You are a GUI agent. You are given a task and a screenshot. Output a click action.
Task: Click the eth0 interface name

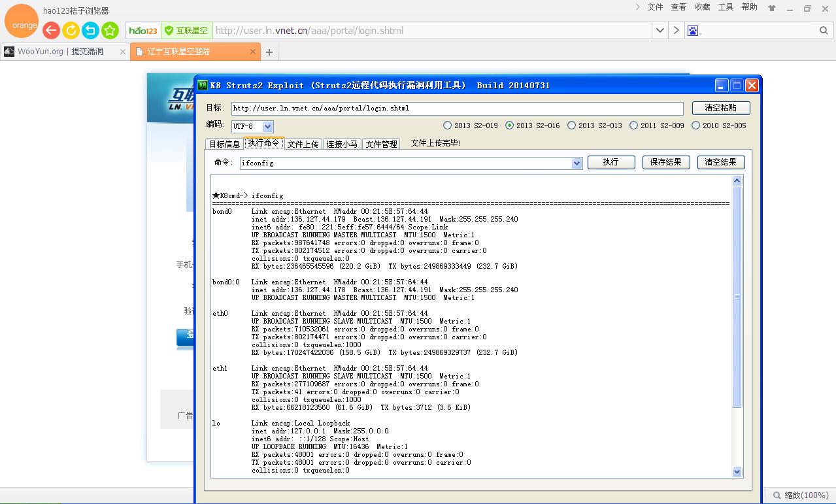220,313
